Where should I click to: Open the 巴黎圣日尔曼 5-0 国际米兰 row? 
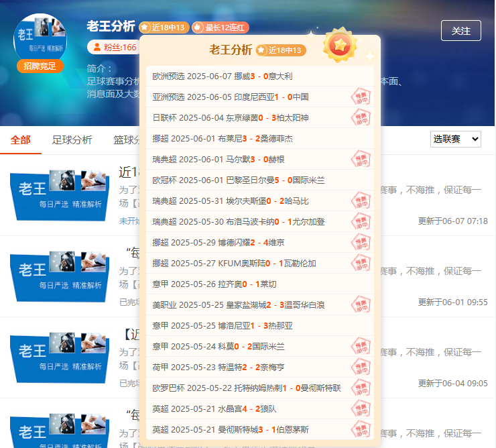[x=260, y=180]
